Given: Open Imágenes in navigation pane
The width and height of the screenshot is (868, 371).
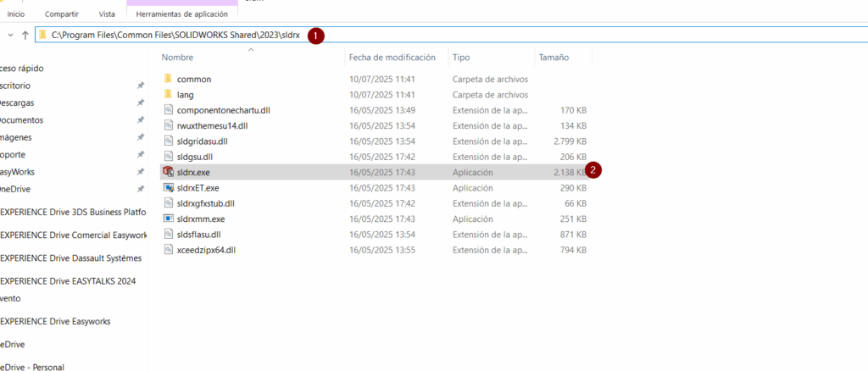Looking at the screenshot, I should click(16, 137).
